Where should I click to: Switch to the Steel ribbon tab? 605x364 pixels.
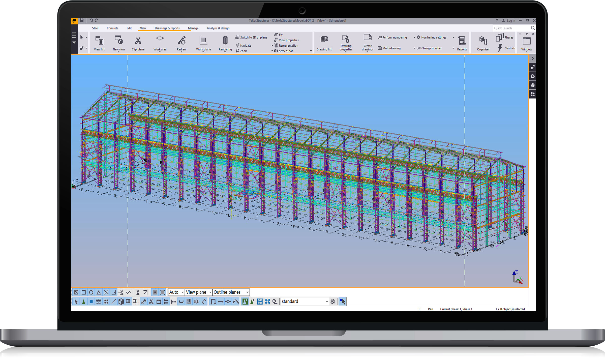[95, 28]
